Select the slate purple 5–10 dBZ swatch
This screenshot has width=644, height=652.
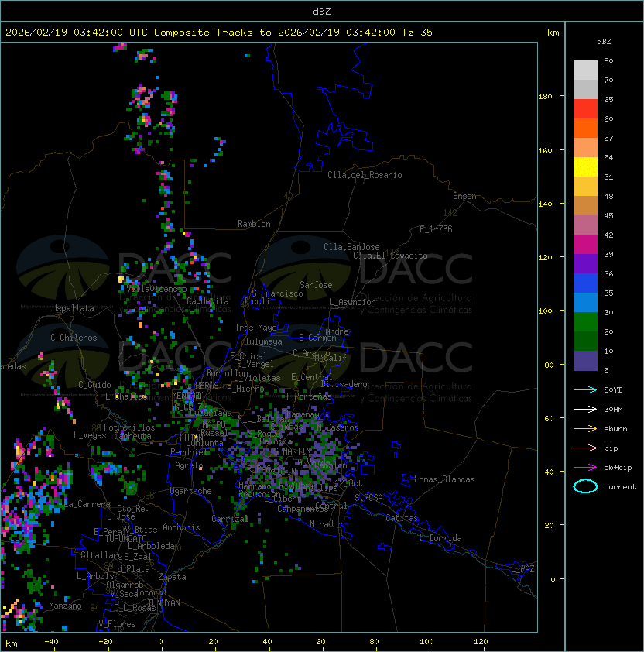(x=585, y=361)
